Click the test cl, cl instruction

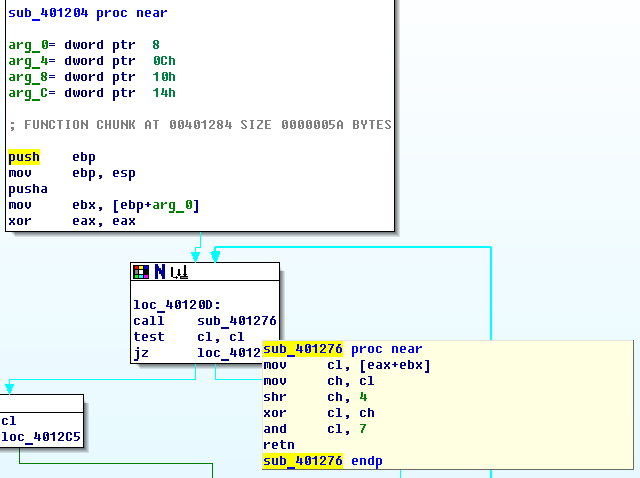(189, 337)
